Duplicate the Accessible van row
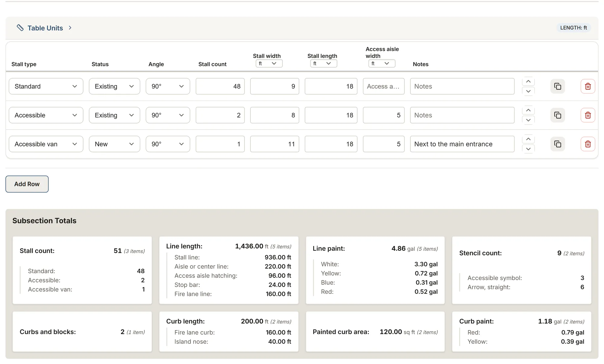Screen dimensions: 604x364 [557, 144]
